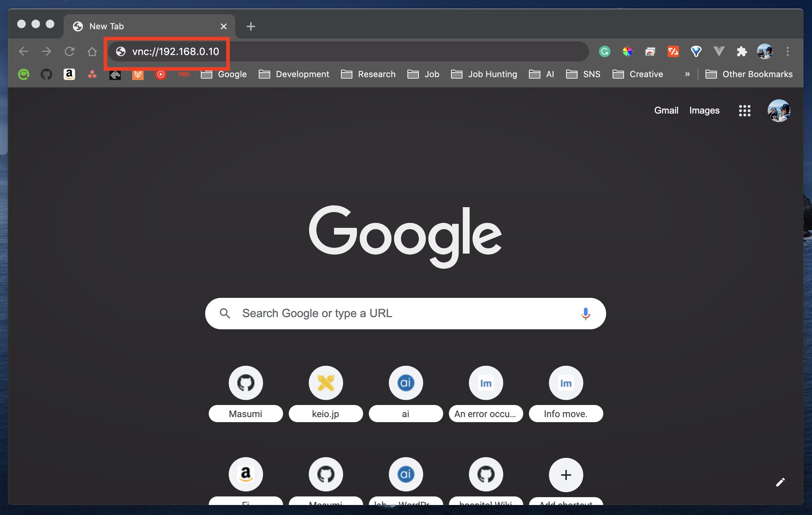Viewport: 812px width, 515px height.
Task: Open the Gmail link
Action: pyautogui.click(x=666, y=111)
